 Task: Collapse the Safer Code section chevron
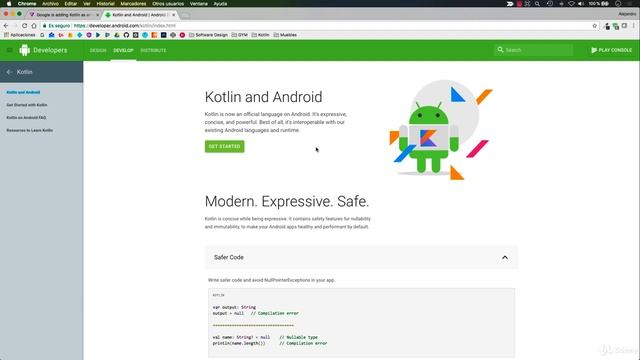click(x=505, y=258)
